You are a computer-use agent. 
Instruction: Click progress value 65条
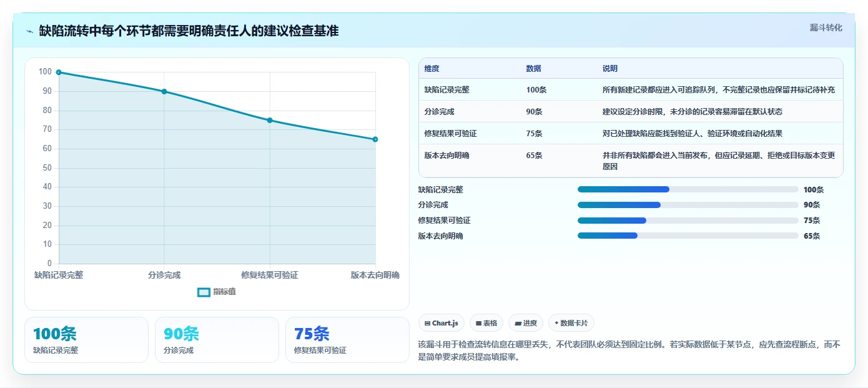[812, 236]
